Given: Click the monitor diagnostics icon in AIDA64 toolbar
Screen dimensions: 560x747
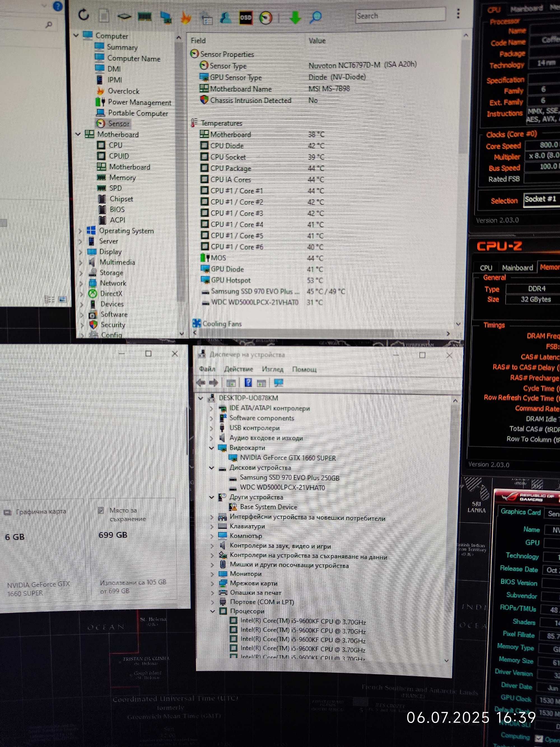Looking at the screenshot, I should [x=166, y=17].
